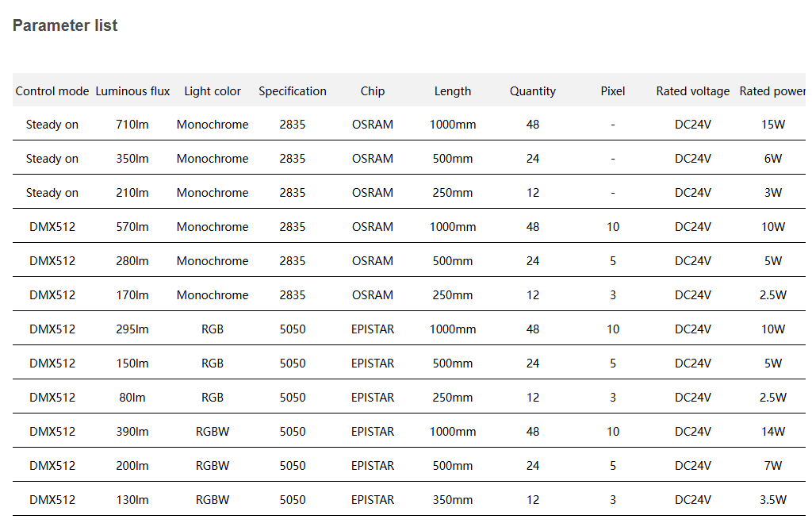Click the 14W rated power cell
This screenshot has width=812, height=527.
[773, 432]
